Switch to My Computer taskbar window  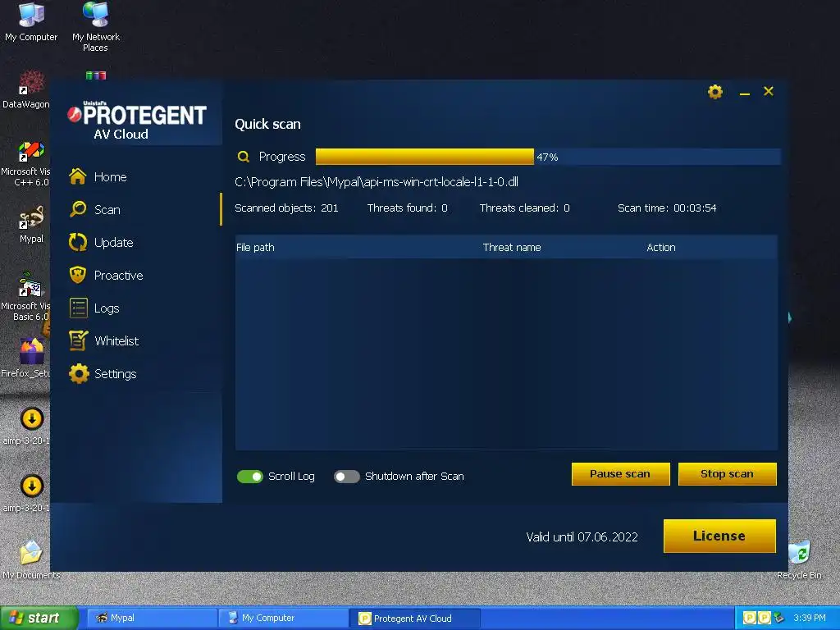283,618
